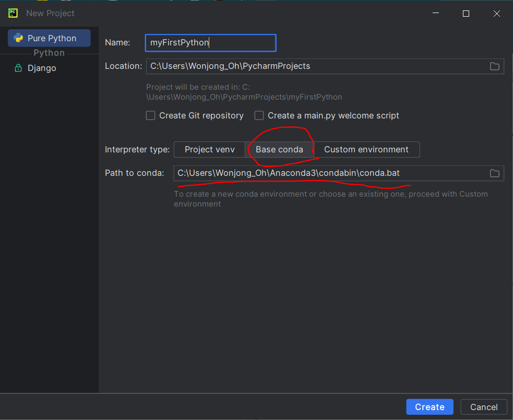Click the 'Location:' label

click(123, 66)
